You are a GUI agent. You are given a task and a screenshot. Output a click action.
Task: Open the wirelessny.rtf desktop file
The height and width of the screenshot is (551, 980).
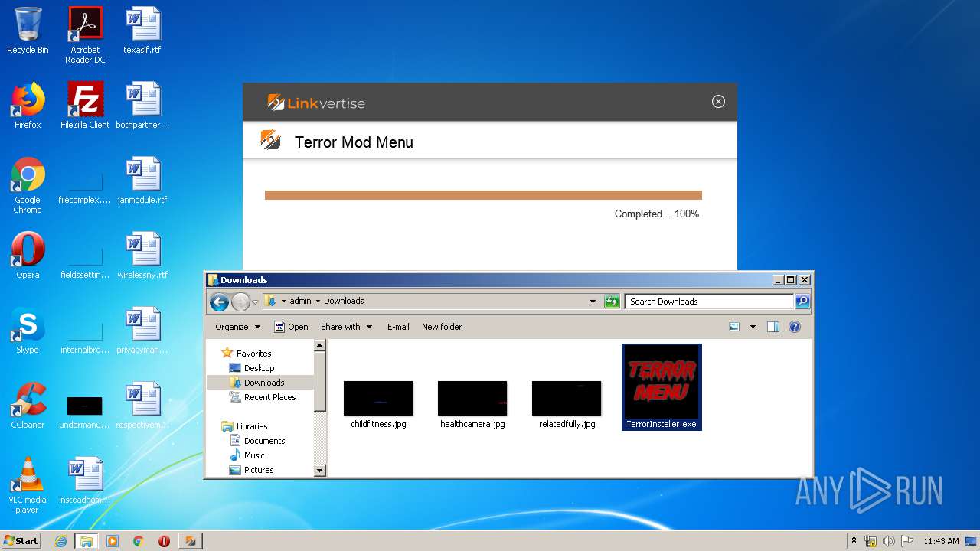(142, 256)
